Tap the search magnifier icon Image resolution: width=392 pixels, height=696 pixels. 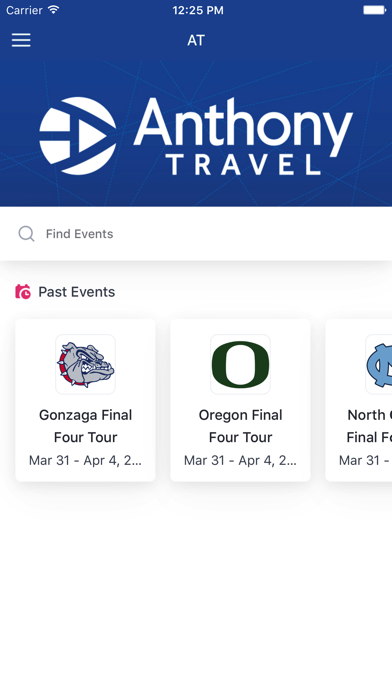[x=26, y=233]
